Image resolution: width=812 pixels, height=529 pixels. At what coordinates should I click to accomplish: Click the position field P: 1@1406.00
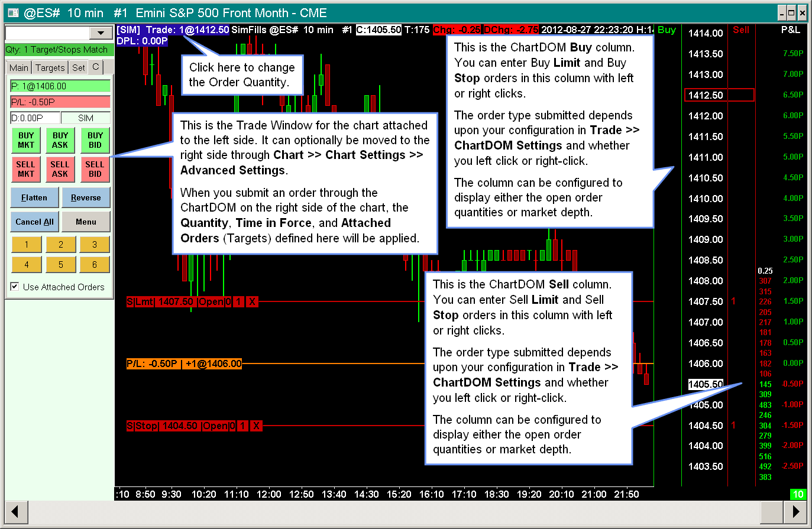[60, 86]
